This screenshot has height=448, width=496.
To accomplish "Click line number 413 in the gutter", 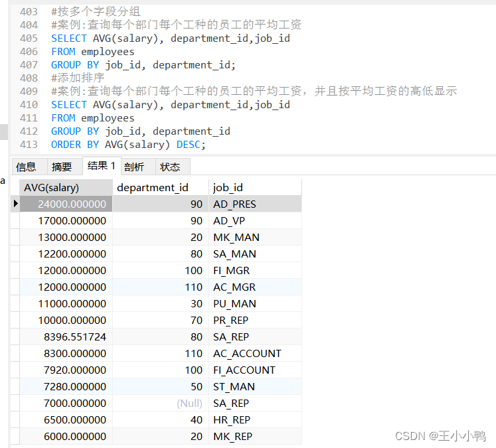I will coord(29,145).
